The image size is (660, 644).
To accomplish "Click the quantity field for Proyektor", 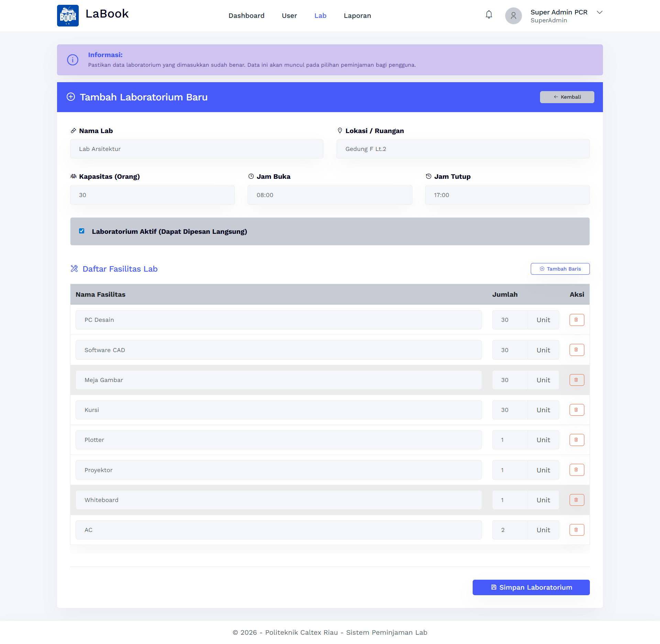I will point(510,470).
